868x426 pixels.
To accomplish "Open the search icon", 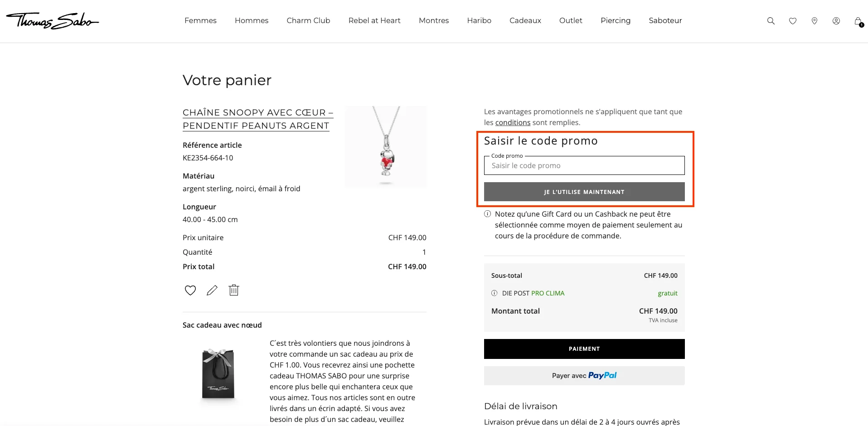I will pyautogui.click(x=770, y=21).
